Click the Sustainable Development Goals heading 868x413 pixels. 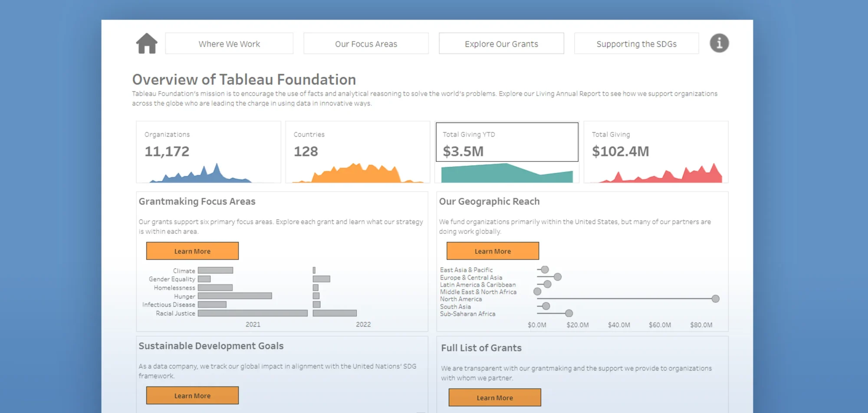point(211,346)
